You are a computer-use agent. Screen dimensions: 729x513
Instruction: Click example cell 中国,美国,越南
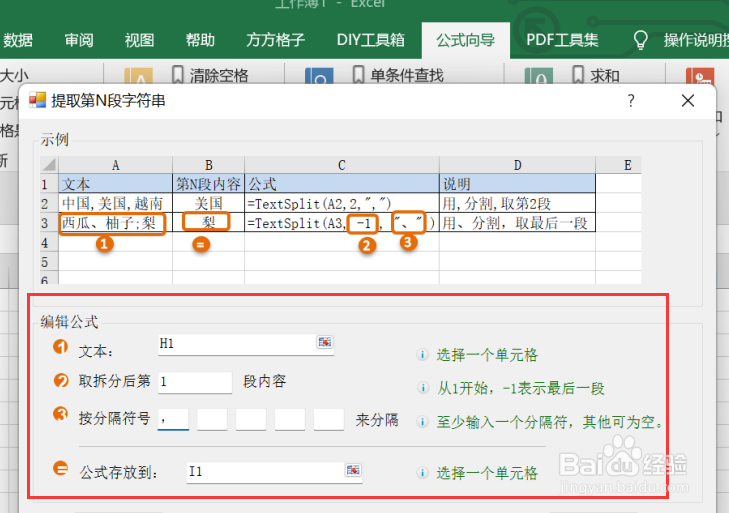pos(115,203)
